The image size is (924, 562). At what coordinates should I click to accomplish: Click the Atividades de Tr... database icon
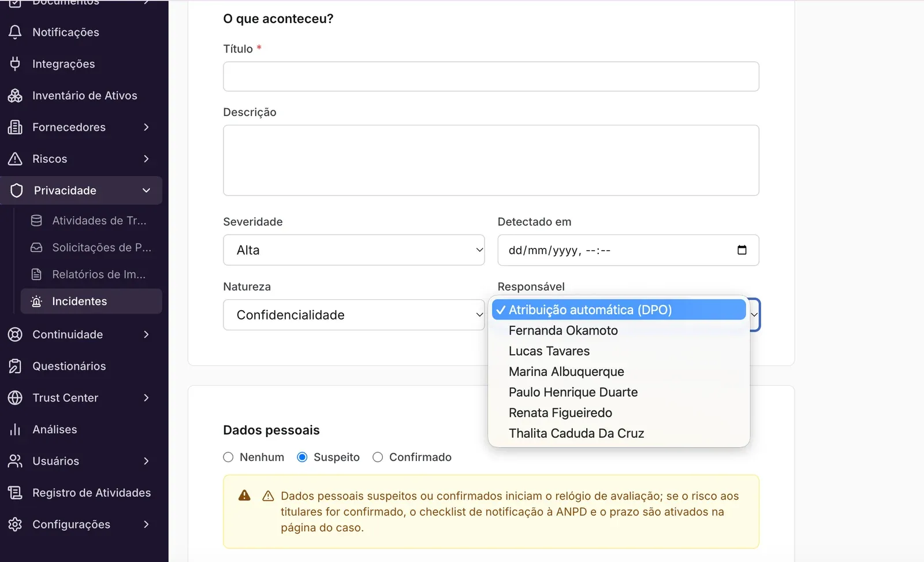pos(36,221)
